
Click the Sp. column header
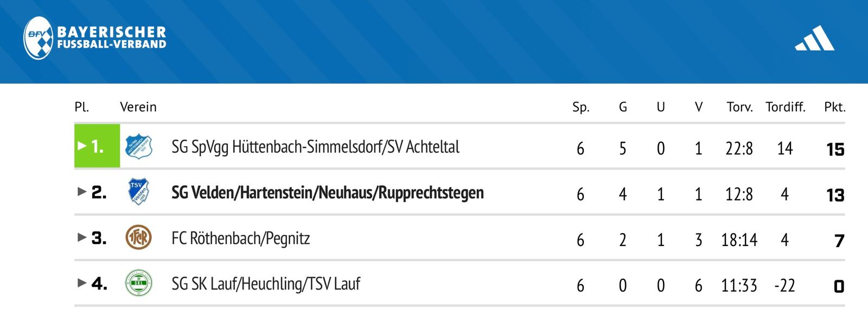click(580, 107)
